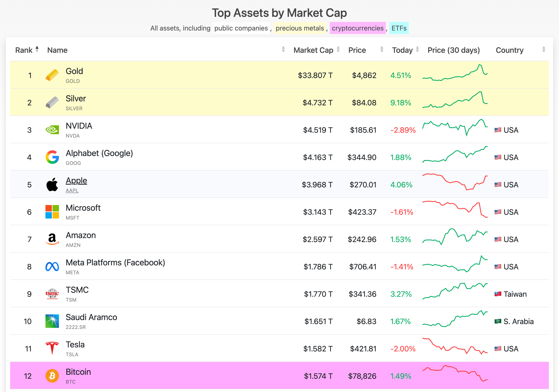The height and width of the screenshot is (392, 559).
Task: Click the NVIDIA logo icon
Action: tap(52, 130)
